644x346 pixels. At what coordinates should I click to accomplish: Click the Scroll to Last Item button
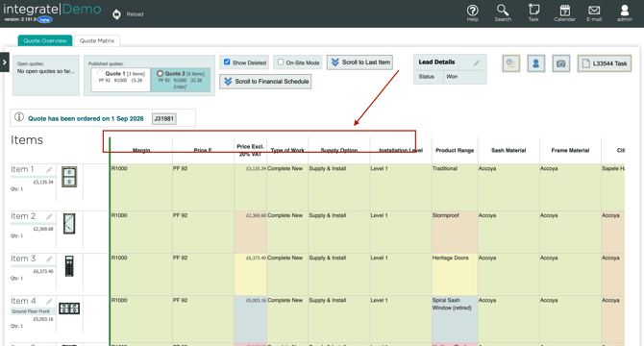click(x=359, y=62)
